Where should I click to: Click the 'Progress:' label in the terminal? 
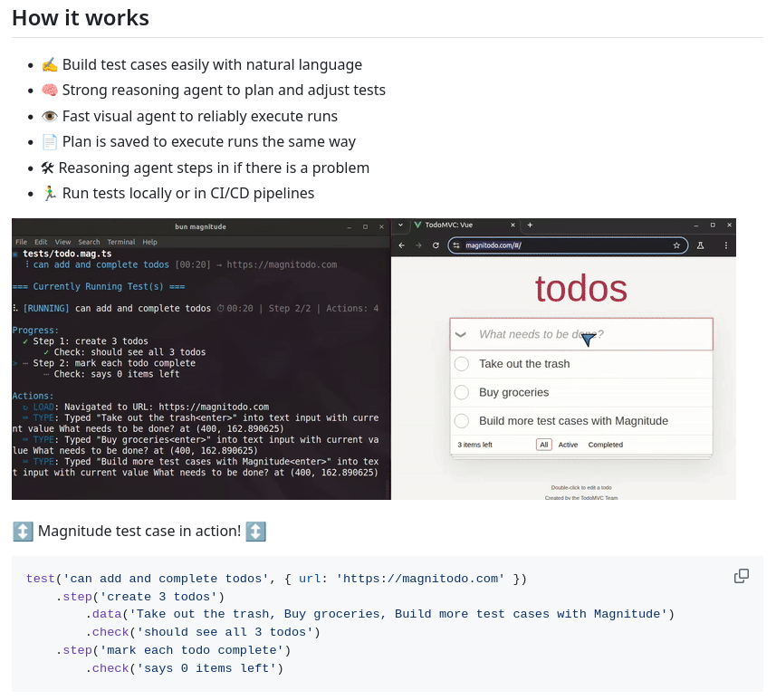click(35, 331)
